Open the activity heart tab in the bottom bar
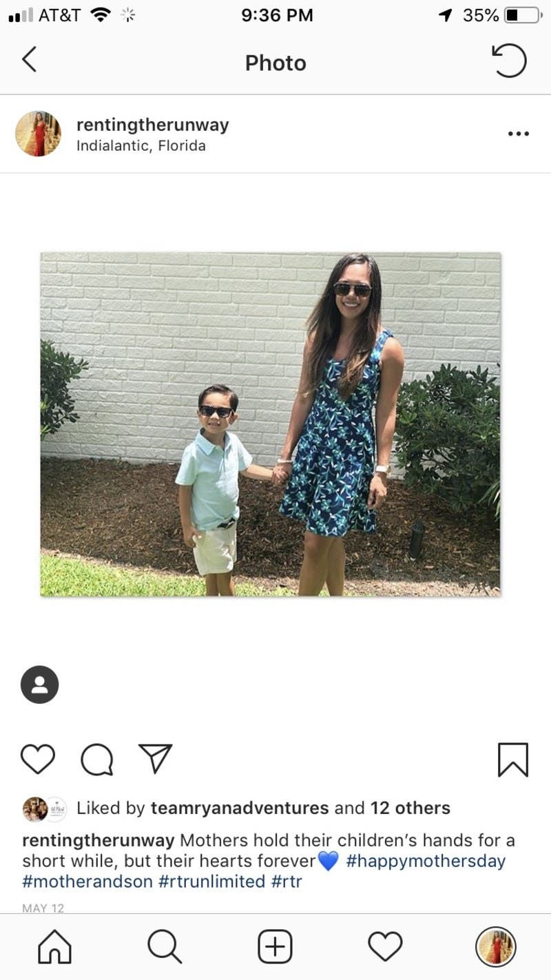The height and width of the screenshot is (980, 551). (385, 947)
